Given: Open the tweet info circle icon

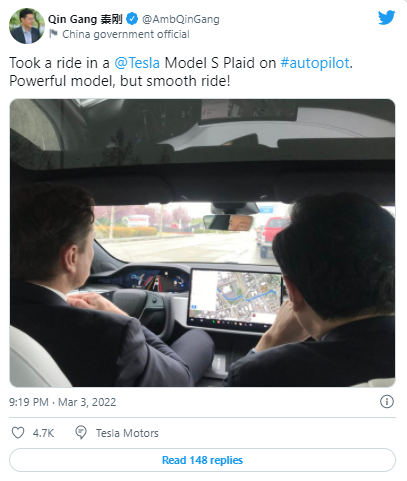Looking at the screenshot, I should click(387, 401).
